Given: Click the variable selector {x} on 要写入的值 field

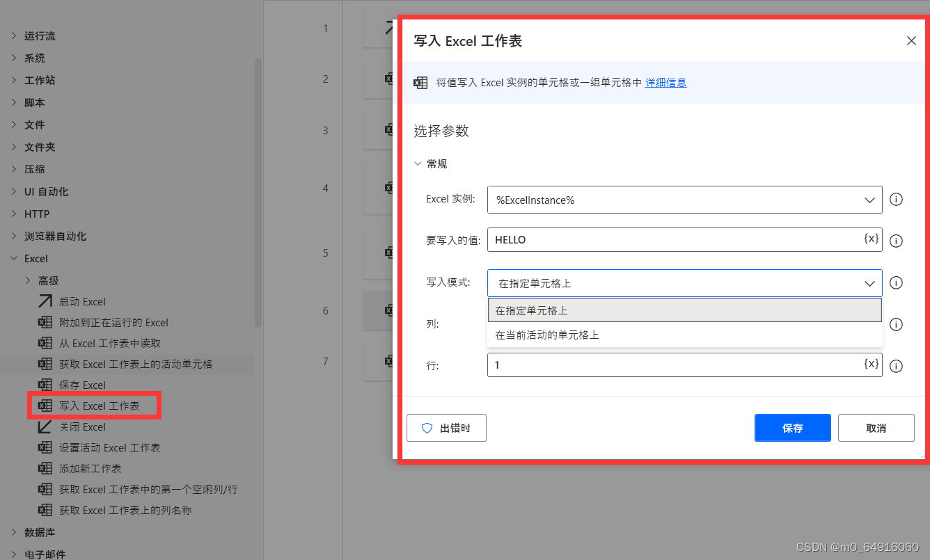Looking at the screenshot, I should [871, 239].
